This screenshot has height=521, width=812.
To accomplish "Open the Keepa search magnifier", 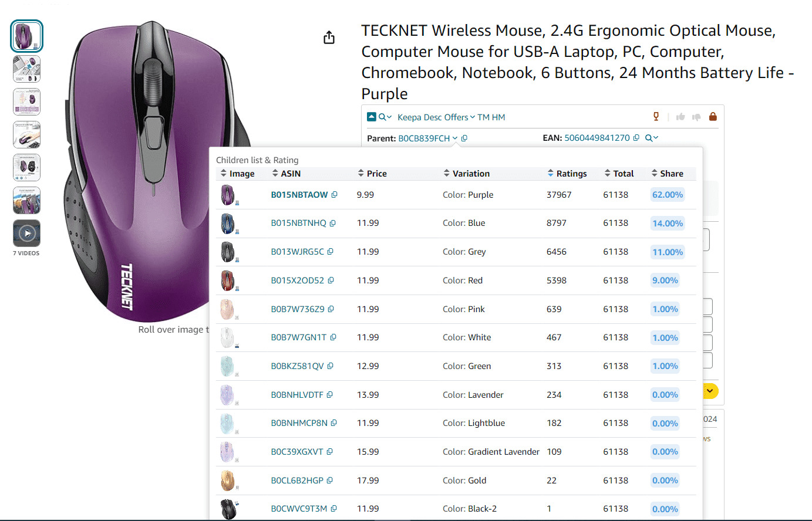I will (x=381, y=117).
